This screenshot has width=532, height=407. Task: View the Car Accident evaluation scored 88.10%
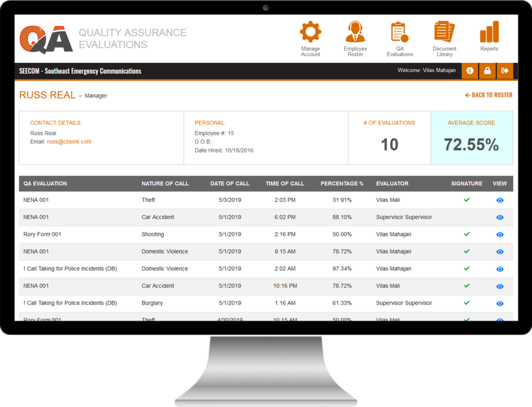click(x=500, y=217)
